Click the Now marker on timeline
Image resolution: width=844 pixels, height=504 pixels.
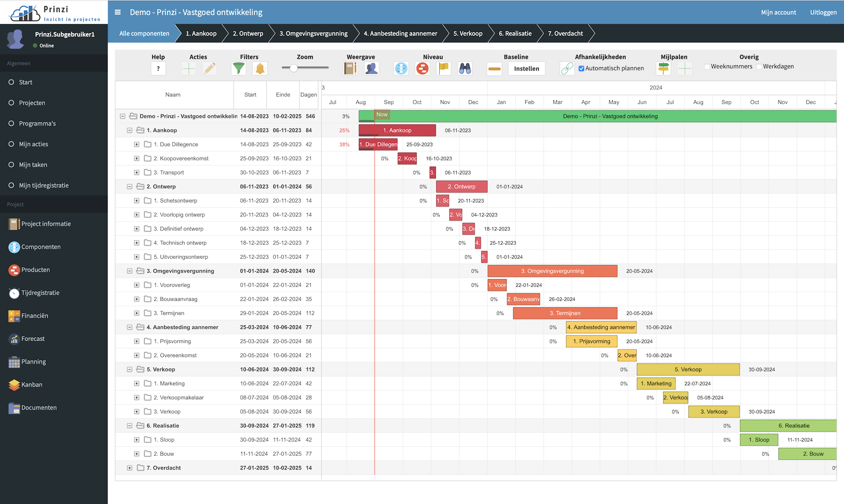[382, 114]
